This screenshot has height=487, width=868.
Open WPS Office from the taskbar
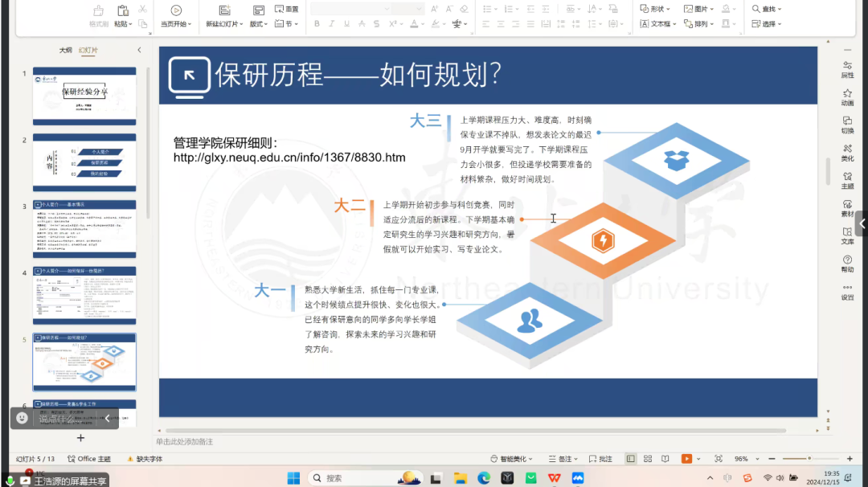[x=554, y=478]
